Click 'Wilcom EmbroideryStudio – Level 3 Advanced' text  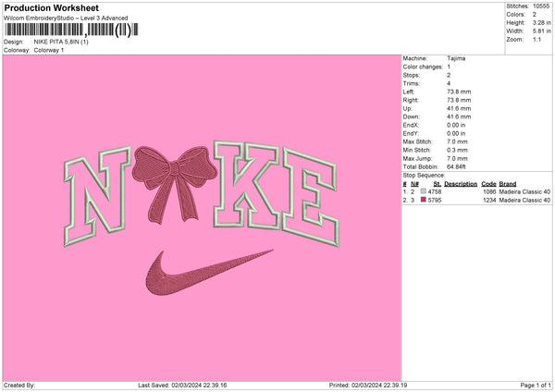66,18
